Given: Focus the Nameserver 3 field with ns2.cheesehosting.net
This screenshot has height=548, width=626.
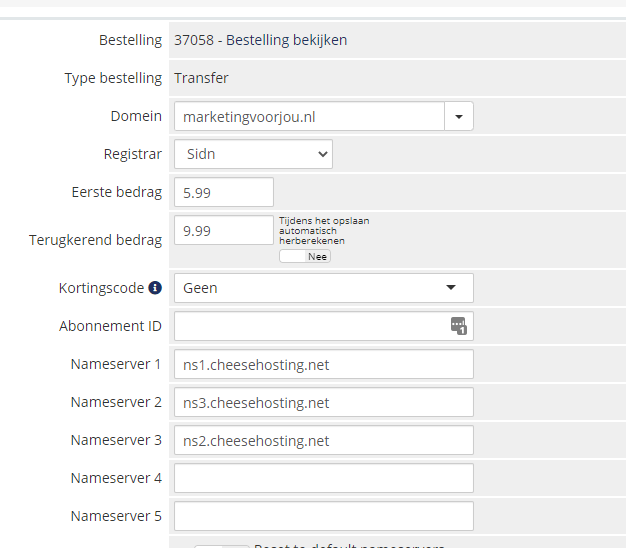Looking at the screenshot, I should click(x=323, y=440).
